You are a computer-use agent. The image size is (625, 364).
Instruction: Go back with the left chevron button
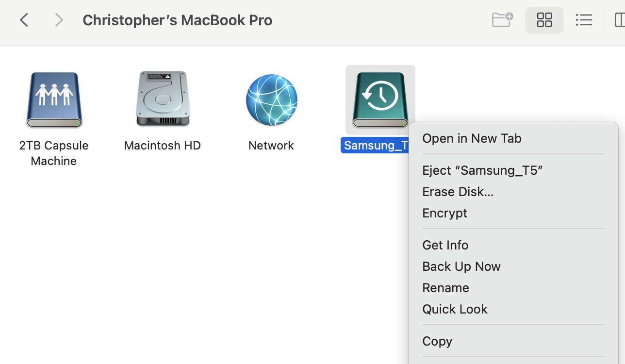coord(24,20)
